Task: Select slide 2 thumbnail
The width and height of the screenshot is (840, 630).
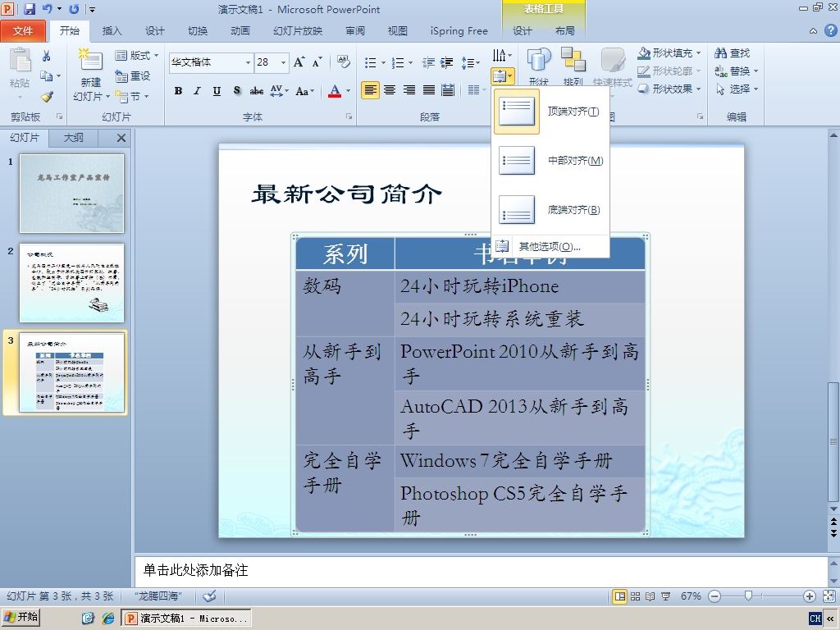Action: pyautogui.click(x=72, y=283)
